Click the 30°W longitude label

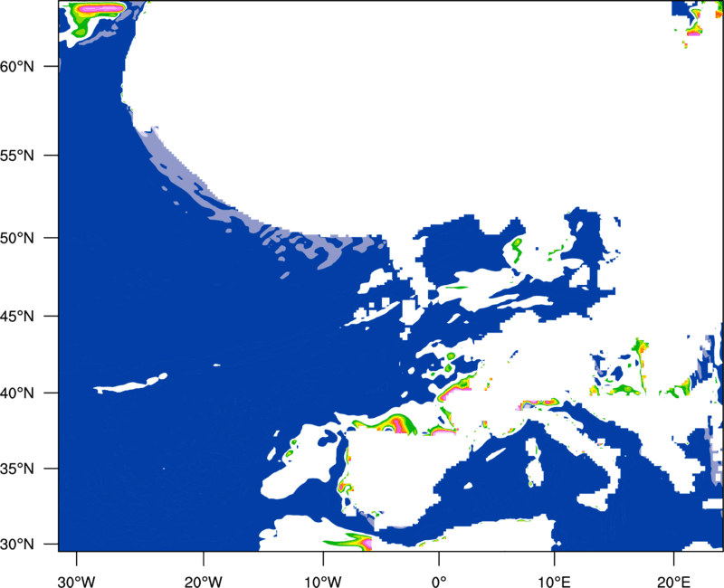tap(76, 582)
